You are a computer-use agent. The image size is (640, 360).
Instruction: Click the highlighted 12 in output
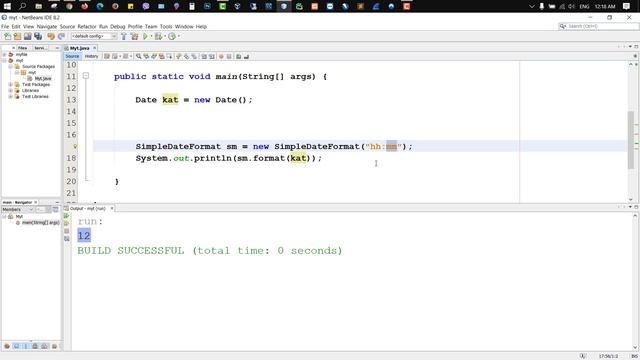click(84, 236)
